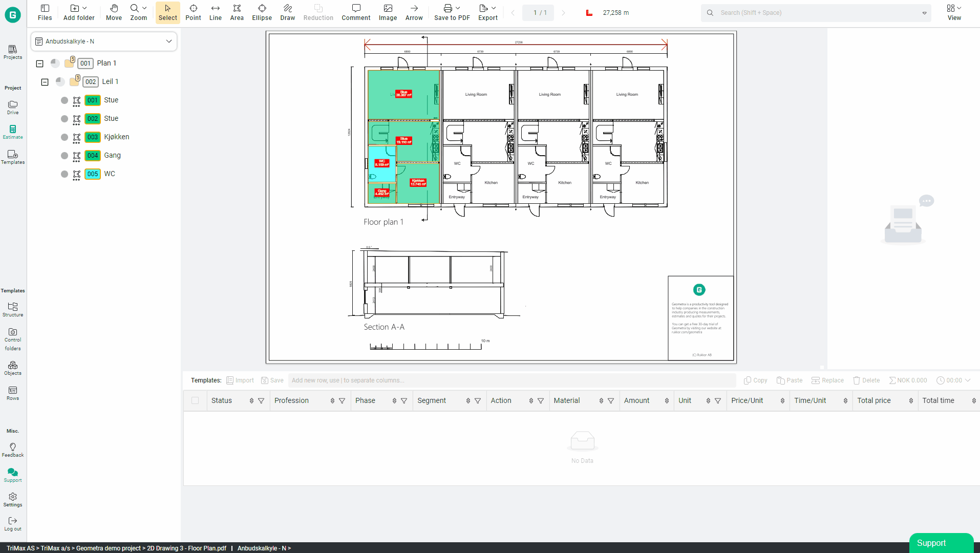Activate the Select pointer tool
Image resolution: width=980 pixels, height=553 pixels.
(x=167, y=12)
